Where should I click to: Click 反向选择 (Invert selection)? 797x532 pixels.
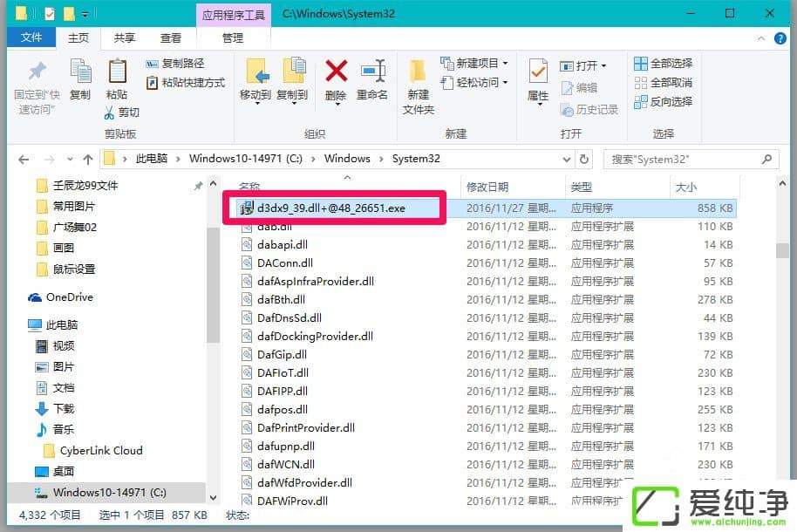tap(664, 102)
